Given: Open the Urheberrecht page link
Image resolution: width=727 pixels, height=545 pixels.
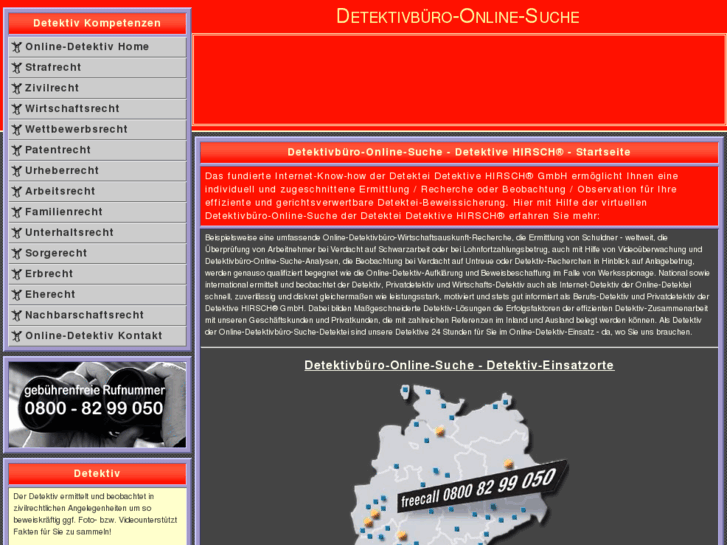Looking at the screenshot, I should [x=97, y=171].
